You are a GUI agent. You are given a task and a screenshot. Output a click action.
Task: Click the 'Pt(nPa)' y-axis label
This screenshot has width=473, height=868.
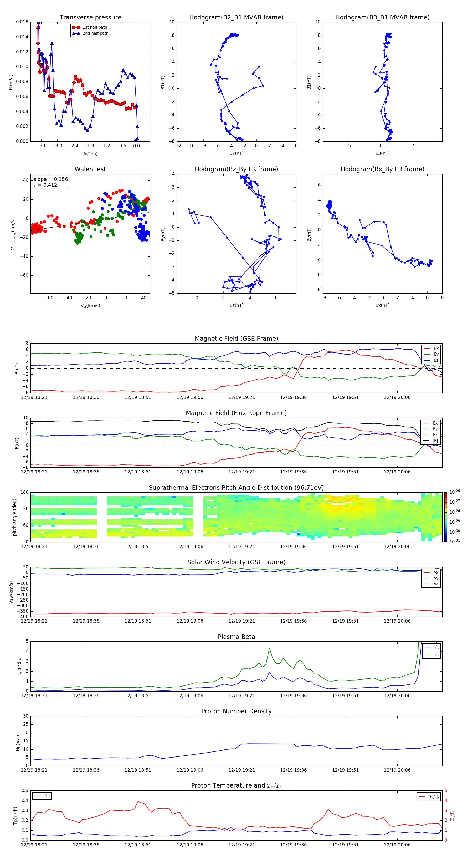[11, 82]
